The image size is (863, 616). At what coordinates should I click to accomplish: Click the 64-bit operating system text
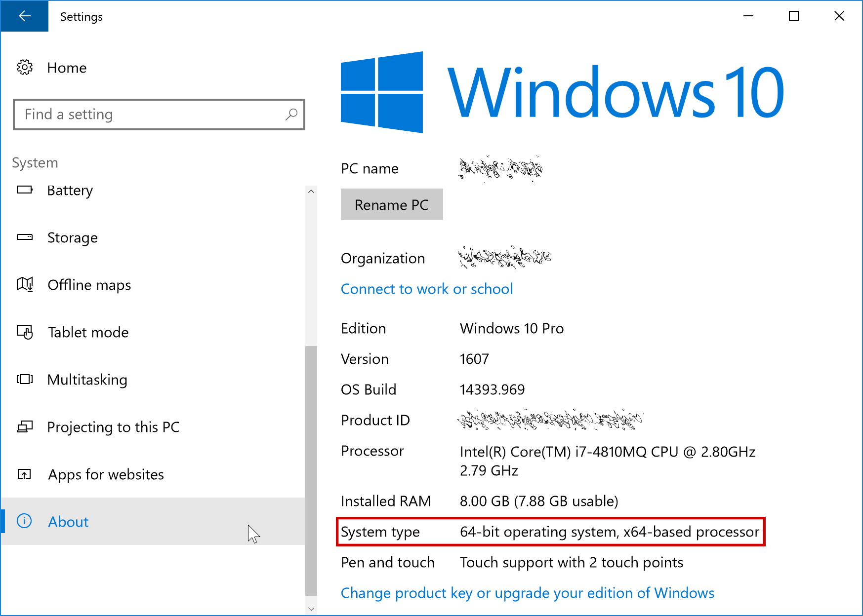[x=610, y=532]
